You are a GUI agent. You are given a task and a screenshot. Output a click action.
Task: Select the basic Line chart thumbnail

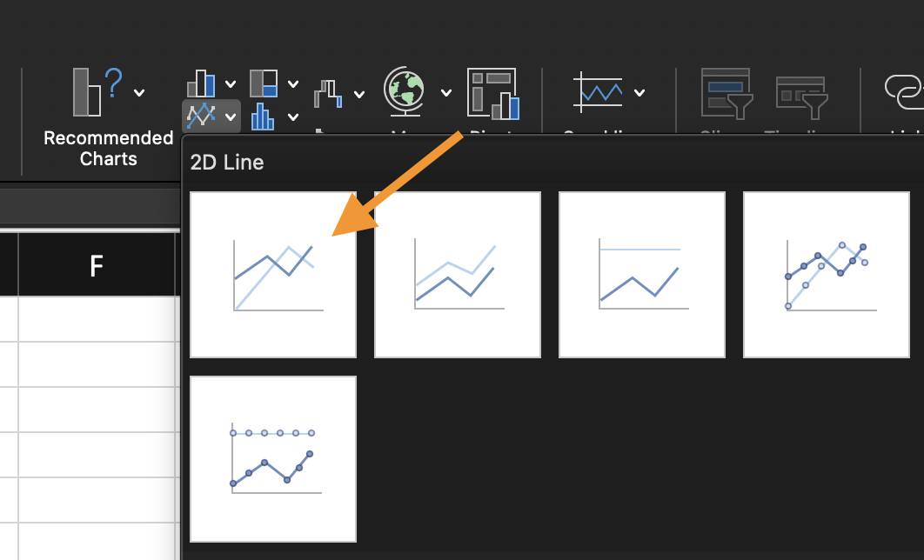point(273,275)
